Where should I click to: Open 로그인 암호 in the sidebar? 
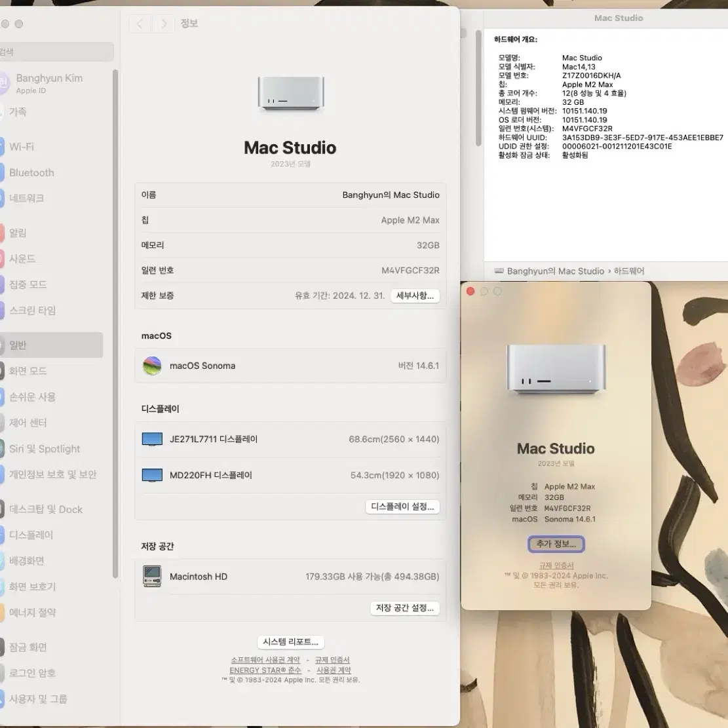33,673
